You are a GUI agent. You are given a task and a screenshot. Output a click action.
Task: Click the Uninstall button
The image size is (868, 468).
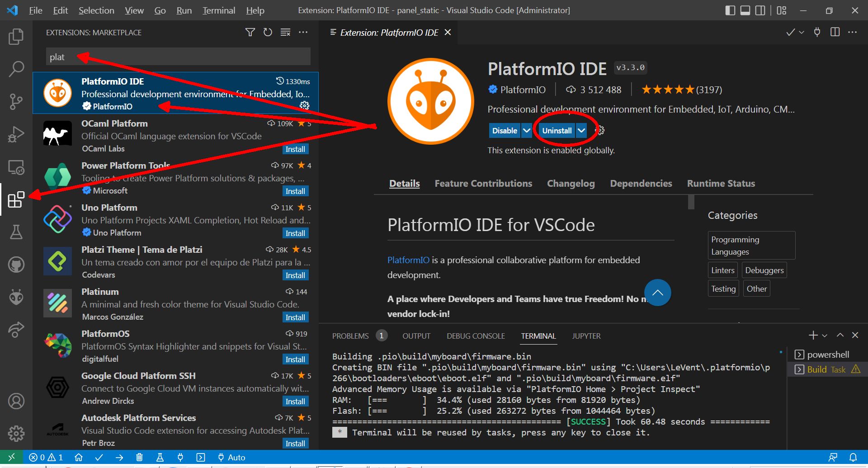click(x=557, y=131)
